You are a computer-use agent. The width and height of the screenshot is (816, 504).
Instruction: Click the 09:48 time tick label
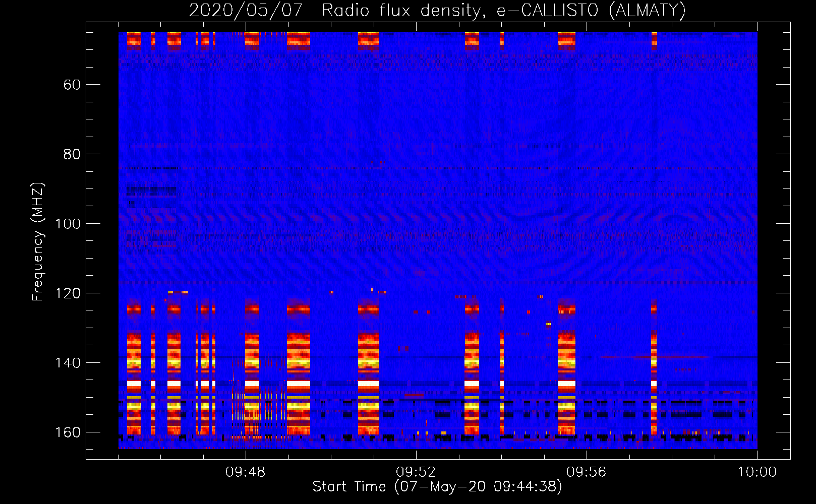click(246, 472)
